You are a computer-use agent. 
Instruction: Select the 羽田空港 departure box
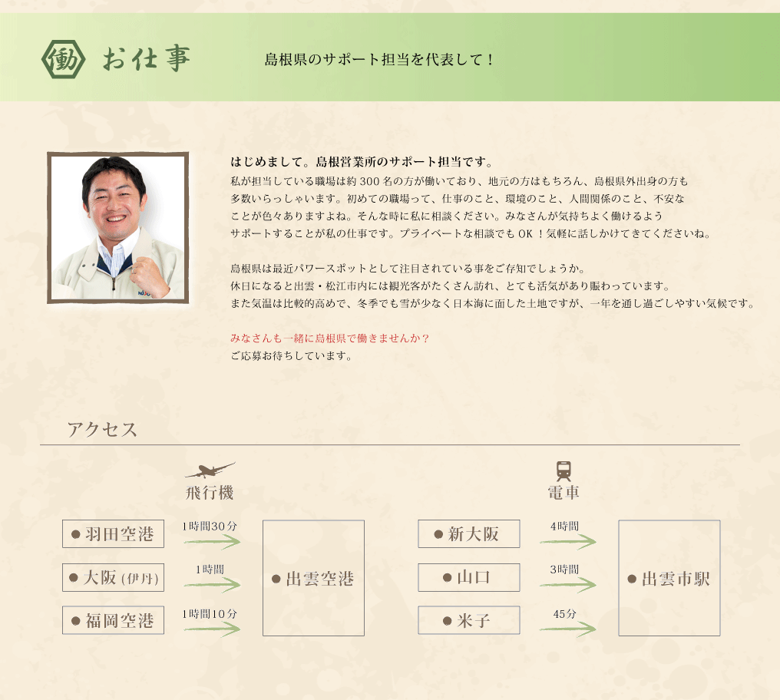113,534
